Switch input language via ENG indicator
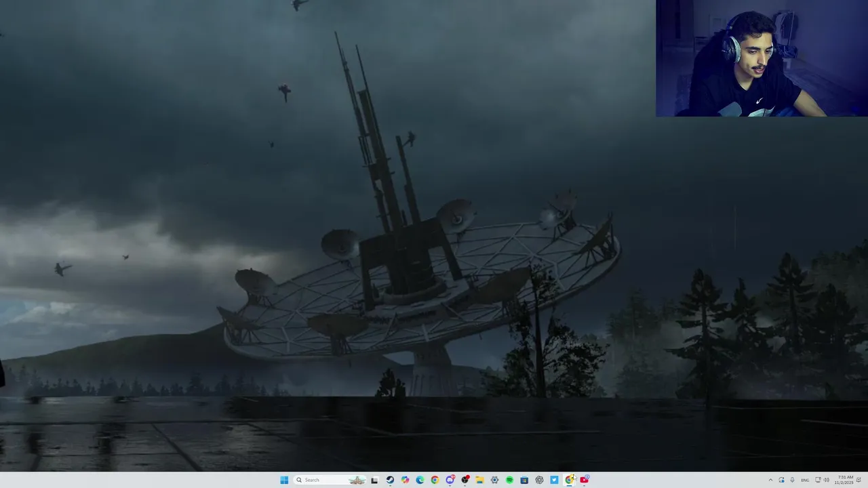The image size is (868, 488). (x=805, y=480)
